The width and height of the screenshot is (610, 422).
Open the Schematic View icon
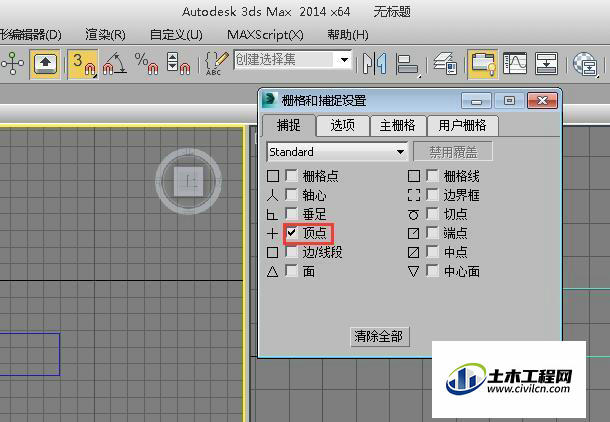[546, 64]
